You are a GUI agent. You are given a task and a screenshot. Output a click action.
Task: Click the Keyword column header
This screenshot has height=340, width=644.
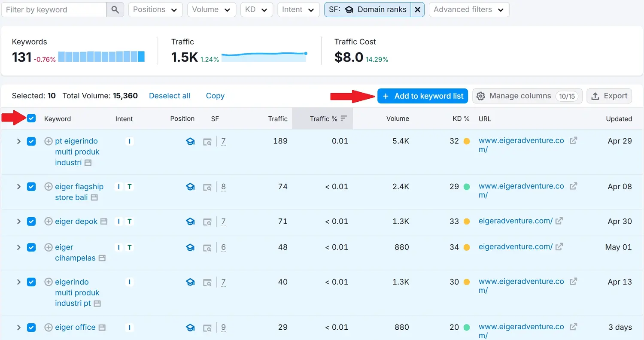[58, 119]
